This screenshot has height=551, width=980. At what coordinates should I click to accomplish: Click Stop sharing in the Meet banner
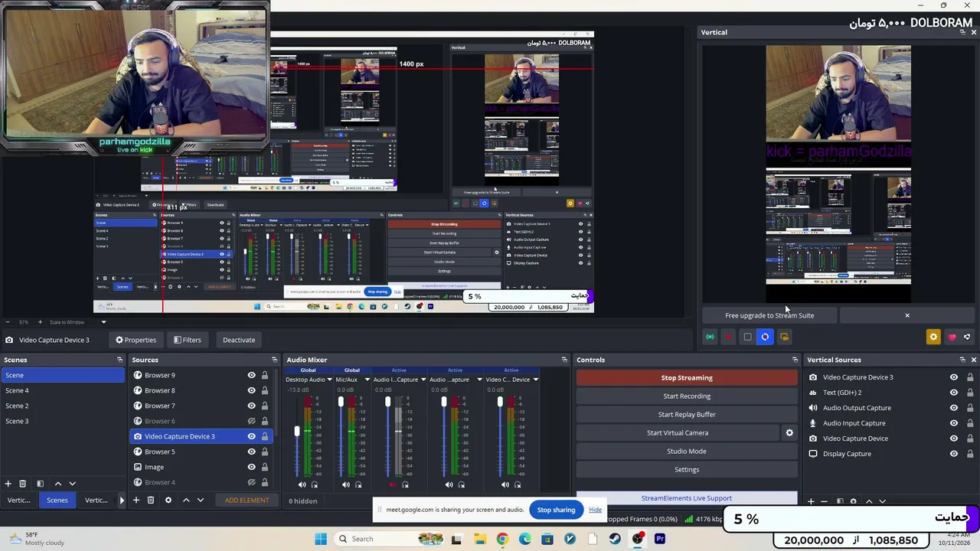(x=556, y=510)
